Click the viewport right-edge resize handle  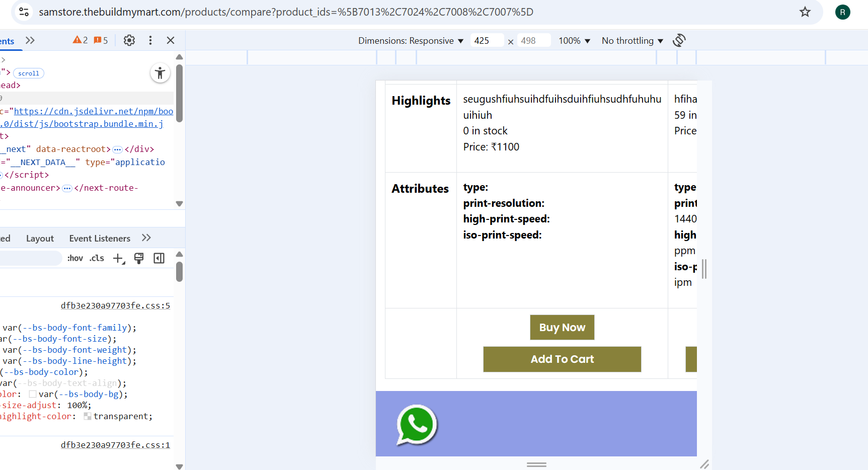(x=704, y=269)
